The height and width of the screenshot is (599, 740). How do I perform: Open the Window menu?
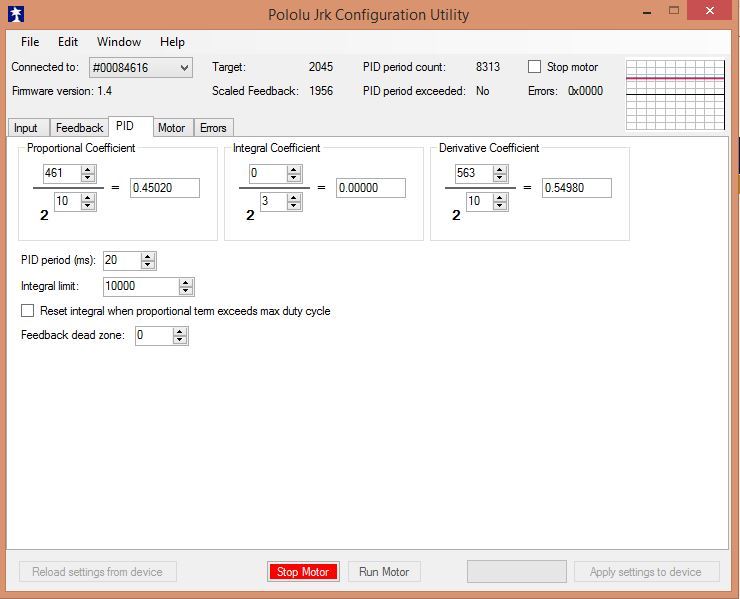pyautogui.click(x=119, y=42)
